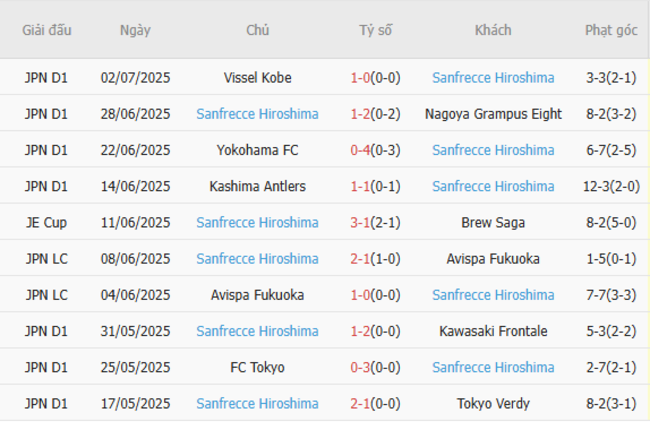650x430 pixels.
Task: Click the 0-3 score of FC Tokyo match
Action: point(361,367)
